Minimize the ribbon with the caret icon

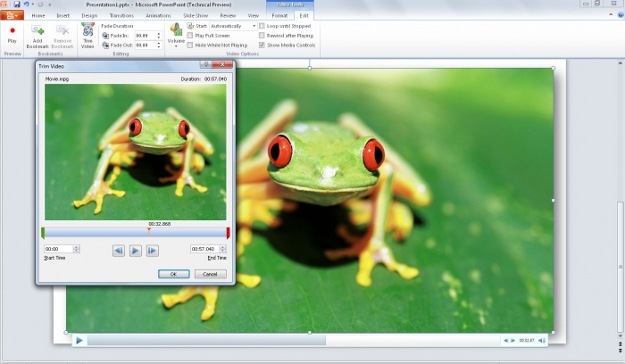click(x=611, y=15)
